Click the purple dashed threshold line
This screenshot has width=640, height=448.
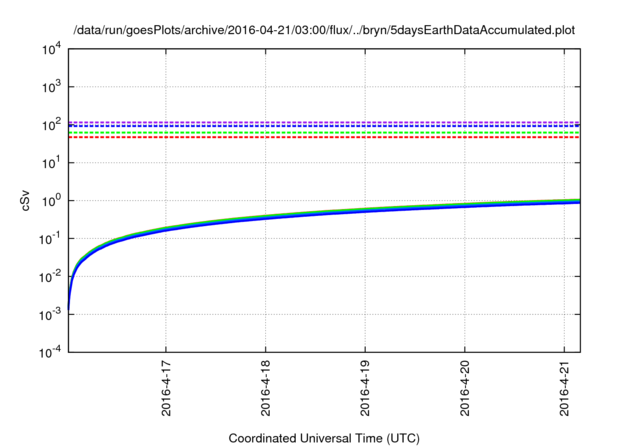pyautogui.click(x=324, y=122)
